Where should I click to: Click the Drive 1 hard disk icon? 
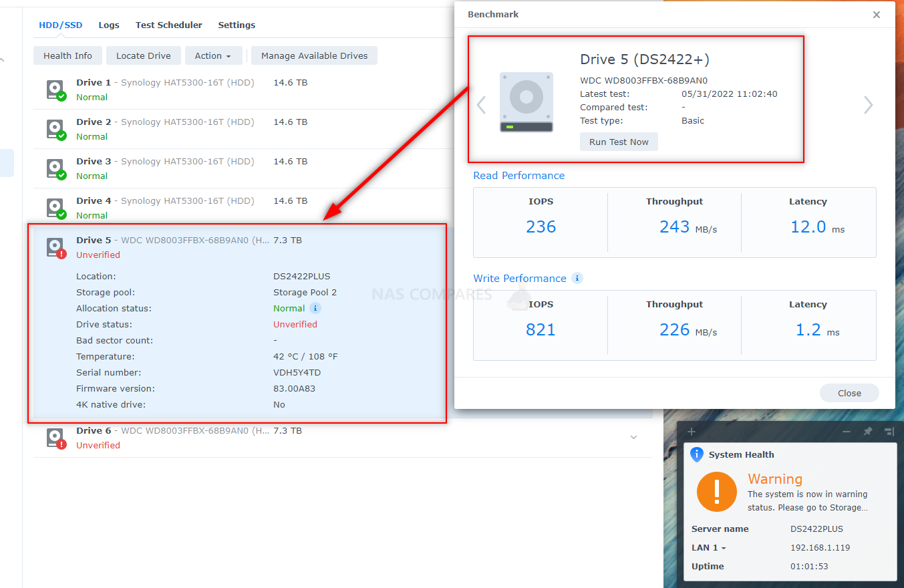click(56, 90)
